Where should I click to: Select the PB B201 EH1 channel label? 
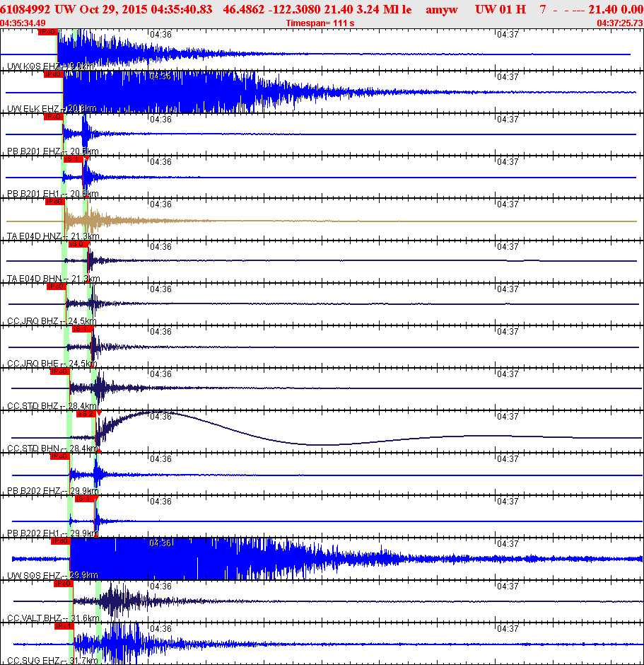52,193
